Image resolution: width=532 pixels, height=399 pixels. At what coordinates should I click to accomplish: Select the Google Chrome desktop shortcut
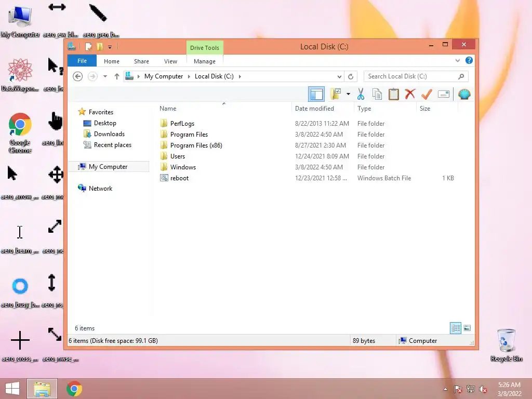pos(20,132)
